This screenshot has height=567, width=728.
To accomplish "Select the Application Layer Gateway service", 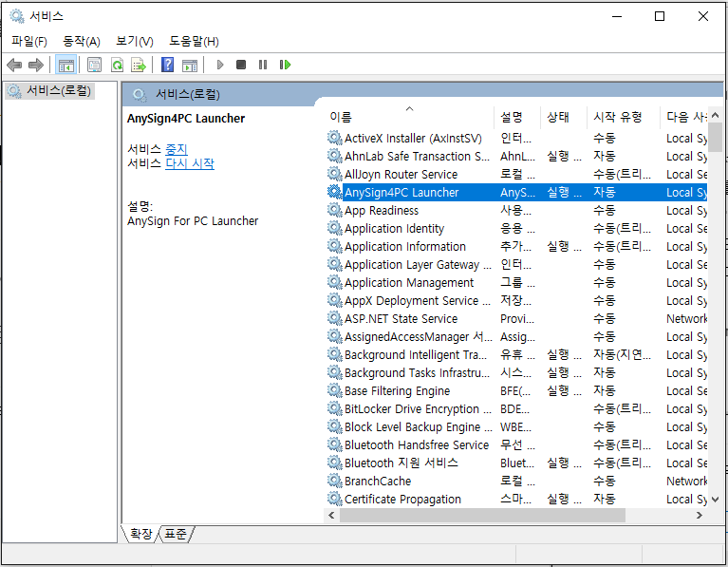I will (516, 264).
